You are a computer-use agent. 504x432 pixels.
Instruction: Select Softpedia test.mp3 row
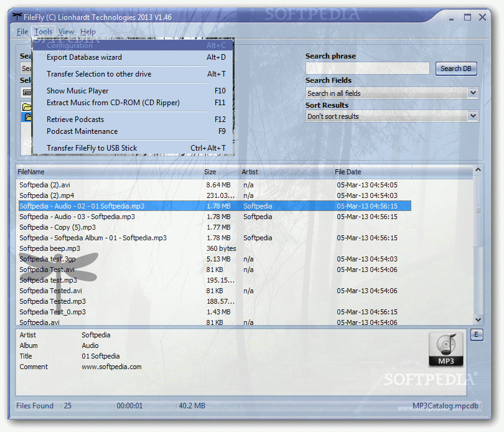pos(215,281)
